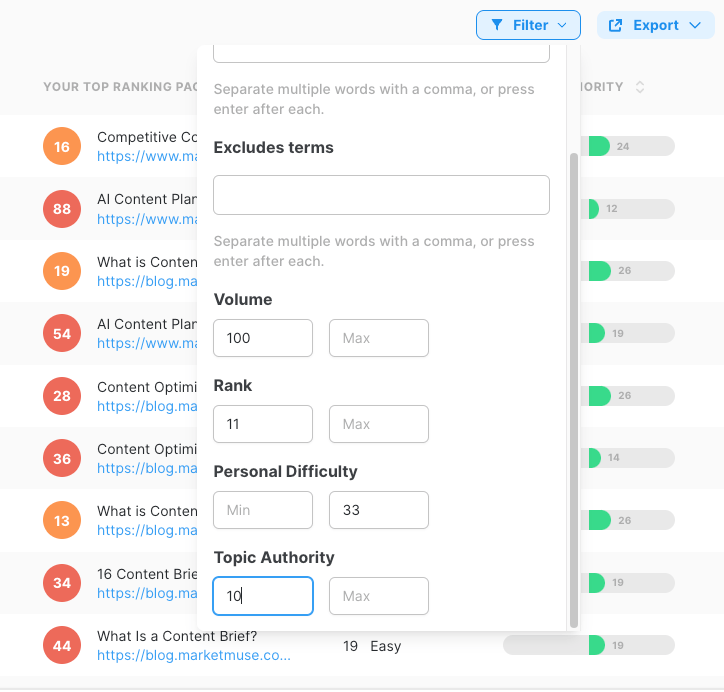Focus the Volume Max field

[x=379, y=338]
